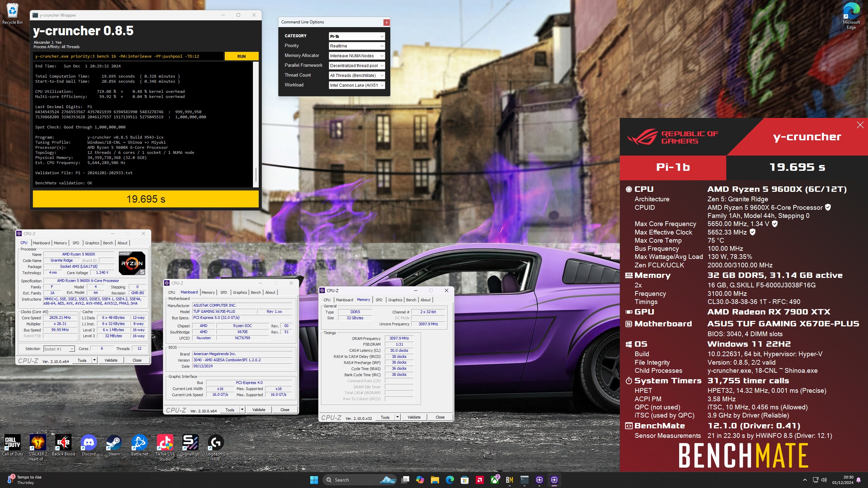Click the taskbar clock showing 20:30
The width and height of the screenshot is (868, 488).
(x=843, y=480)
